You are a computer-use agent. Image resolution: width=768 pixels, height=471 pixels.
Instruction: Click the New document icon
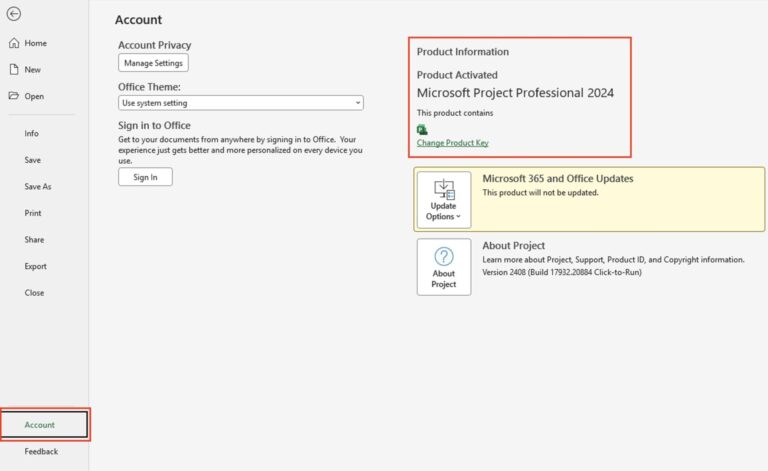point(14,70)
